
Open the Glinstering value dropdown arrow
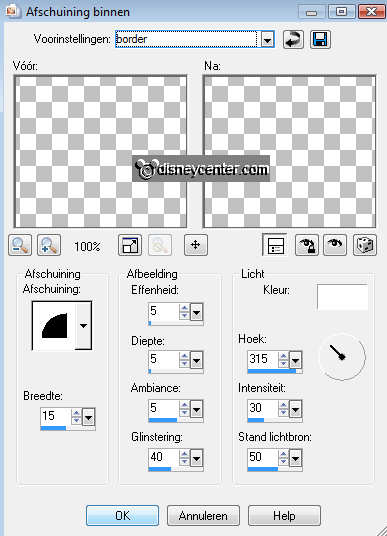click(196, 458)
